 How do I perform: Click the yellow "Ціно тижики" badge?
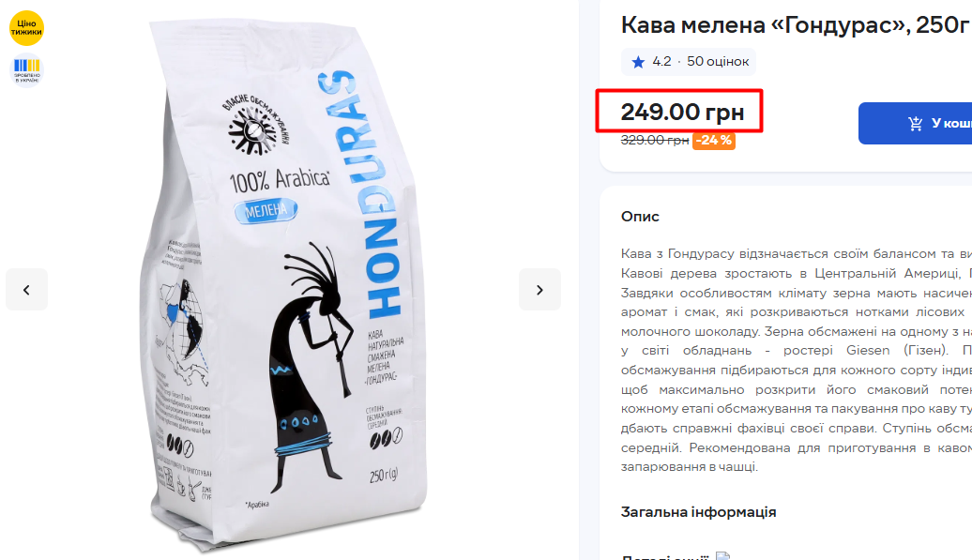coord(26,28)
